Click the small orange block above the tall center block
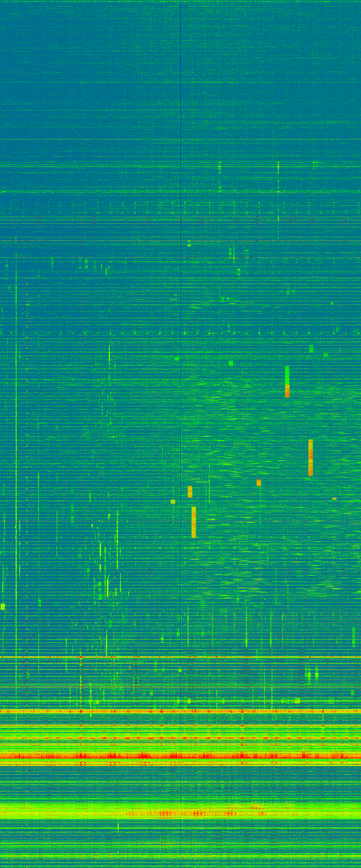Screen dimensions: 361x868 190,492
